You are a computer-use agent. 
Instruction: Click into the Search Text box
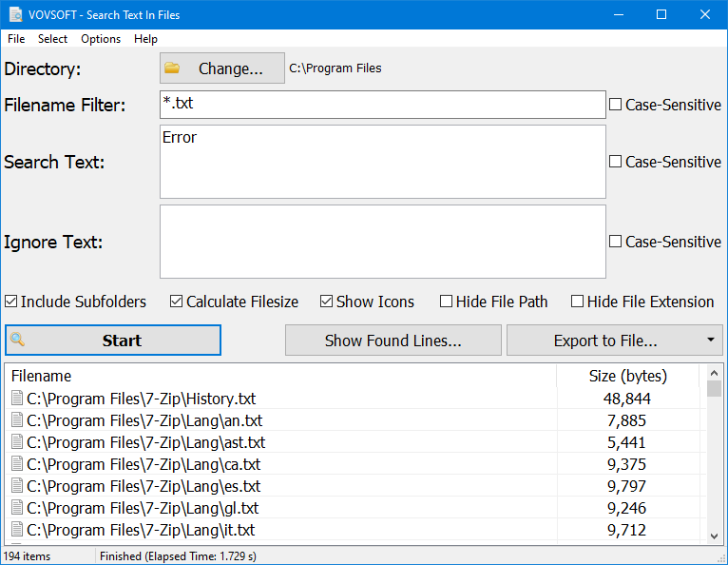coord(383,162)
